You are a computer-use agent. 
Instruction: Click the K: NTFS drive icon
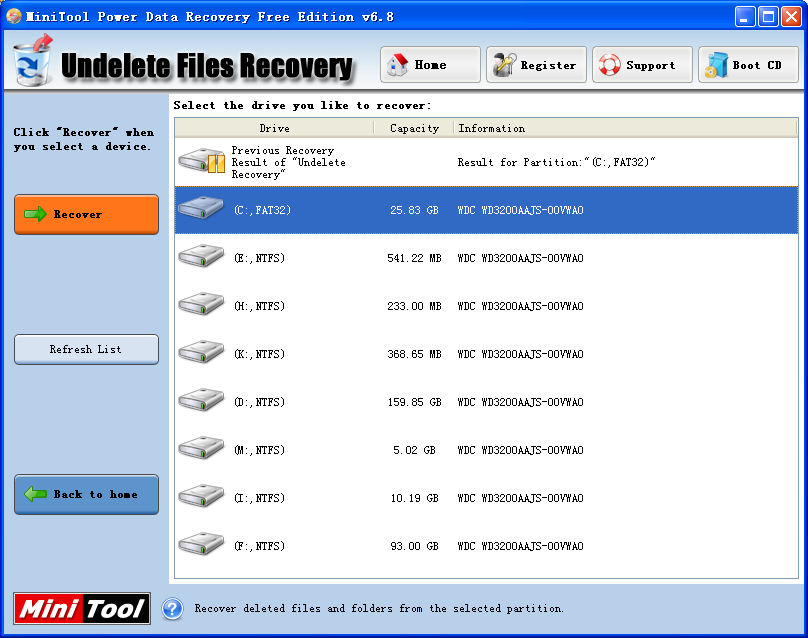tap(201, 352)
